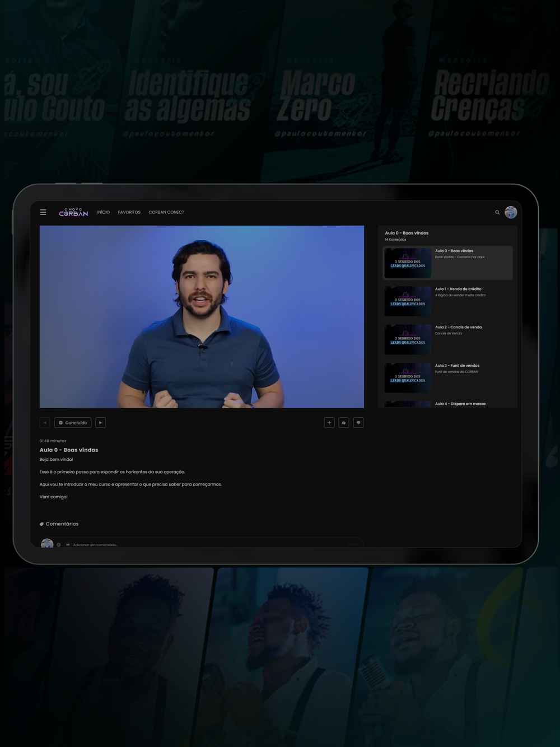Click 'Funil de vendas do CORBAN' subtitle
Screen dimensions: 560x747
tap(456, 372)
